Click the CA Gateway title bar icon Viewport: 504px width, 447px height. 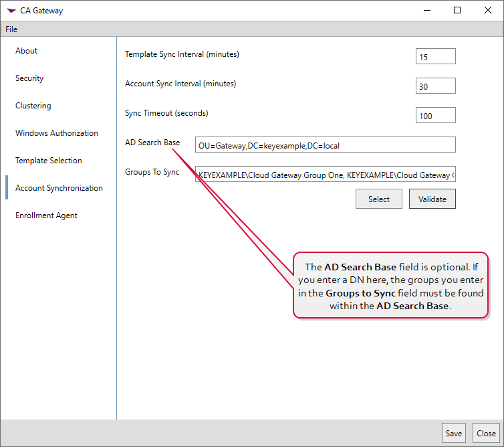tap(11, 11)
